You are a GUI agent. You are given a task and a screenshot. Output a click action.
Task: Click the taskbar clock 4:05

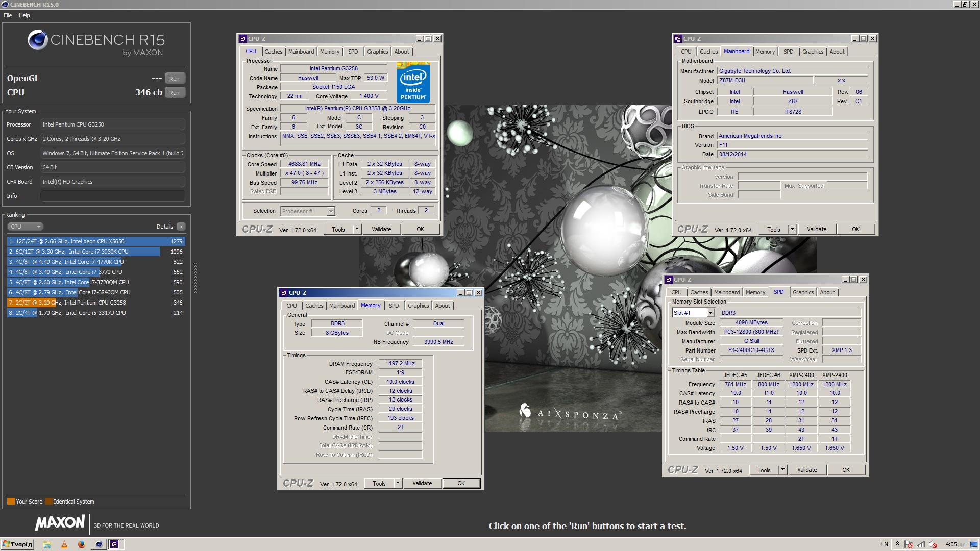pos(954,544)
